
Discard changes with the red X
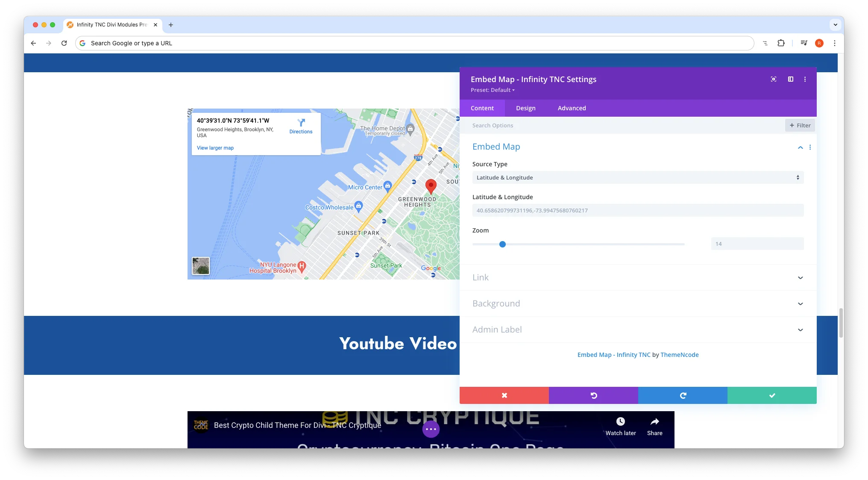[x=504, y=395]
